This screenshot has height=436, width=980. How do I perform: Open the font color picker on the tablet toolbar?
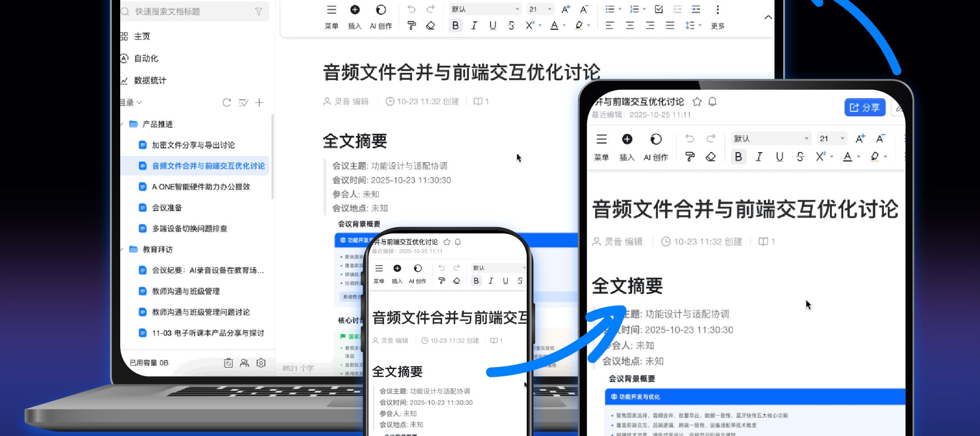pos(848,157)
